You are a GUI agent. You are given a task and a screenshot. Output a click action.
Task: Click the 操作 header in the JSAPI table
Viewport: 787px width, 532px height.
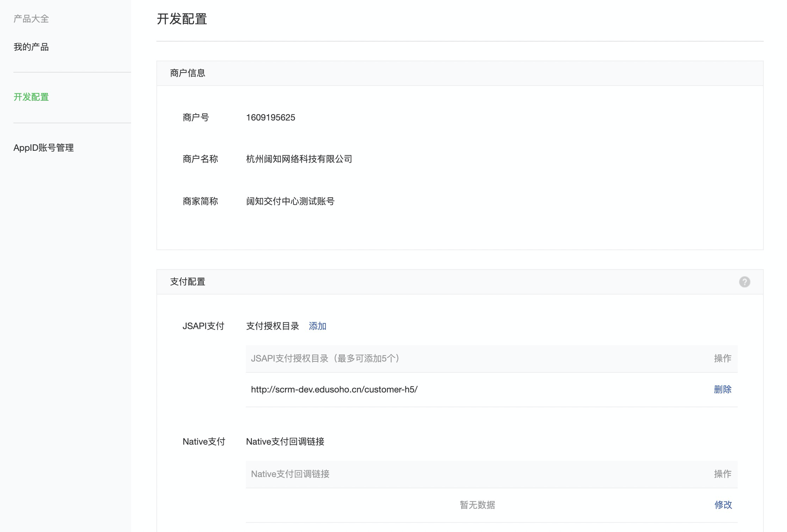[723, 358]
